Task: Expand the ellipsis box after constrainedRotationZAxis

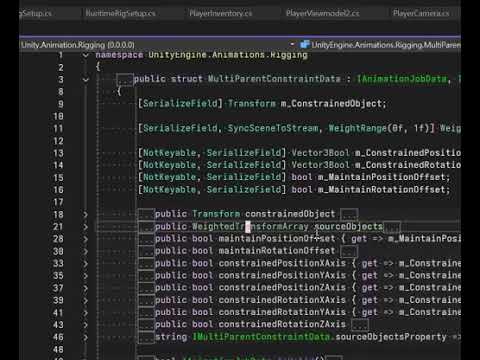Action: [x=361, y=324]
